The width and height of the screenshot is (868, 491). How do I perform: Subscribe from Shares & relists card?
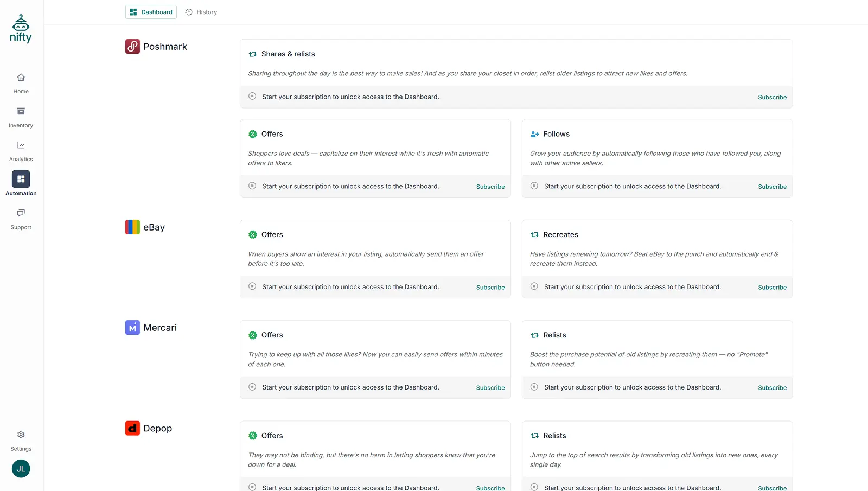(772, 97)
